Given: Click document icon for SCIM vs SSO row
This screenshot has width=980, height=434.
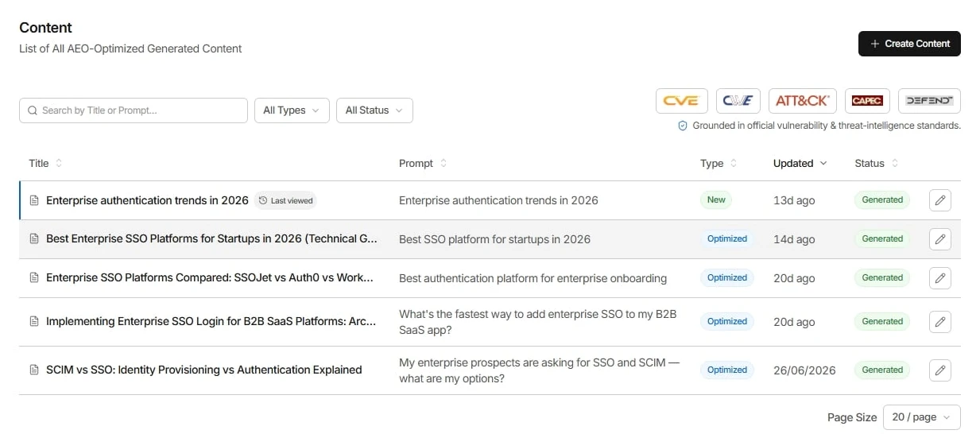Looking at the screenshot, I should click(x=34, y=370).
